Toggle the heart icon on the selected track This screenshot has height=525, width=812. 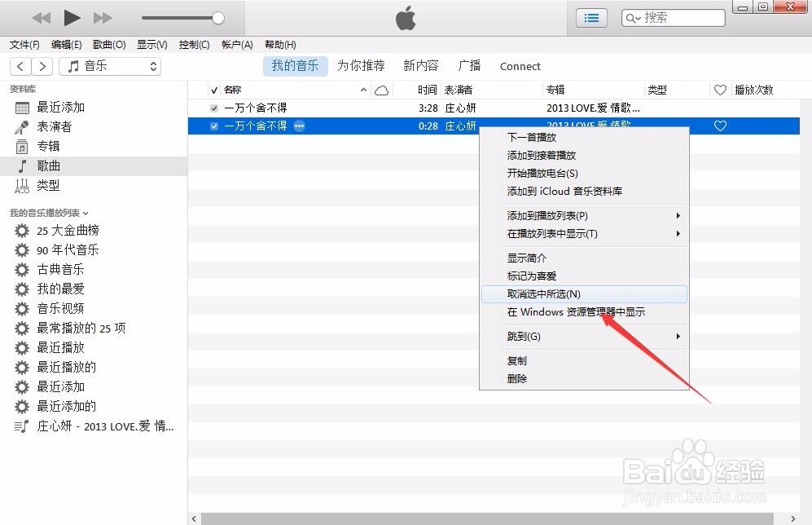[720, 126]
